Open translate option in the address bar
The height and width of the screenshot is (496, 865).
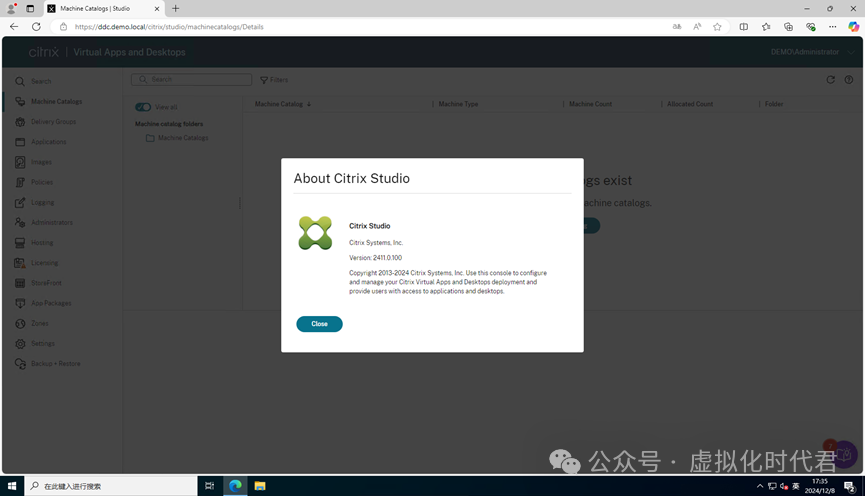click(x=677, y=26)
